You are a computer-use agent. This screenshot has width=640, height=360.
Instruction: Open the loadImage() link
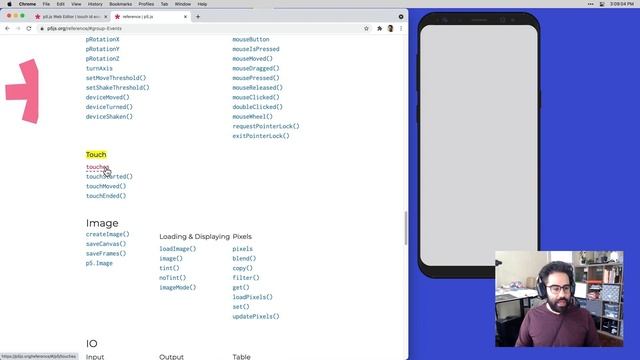pyautogui.click(x=178, y=249)
